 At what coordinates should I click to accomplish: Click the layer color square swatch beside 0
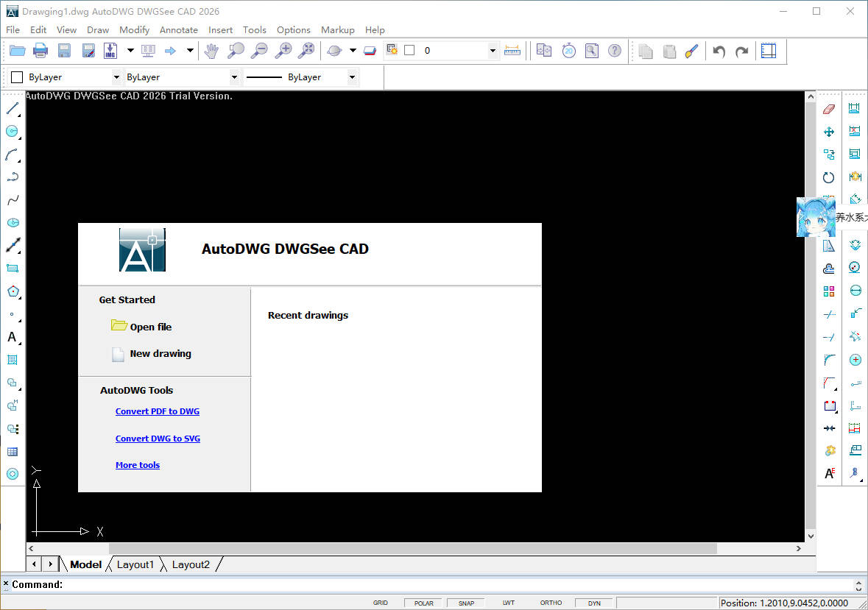pos(409,50)
